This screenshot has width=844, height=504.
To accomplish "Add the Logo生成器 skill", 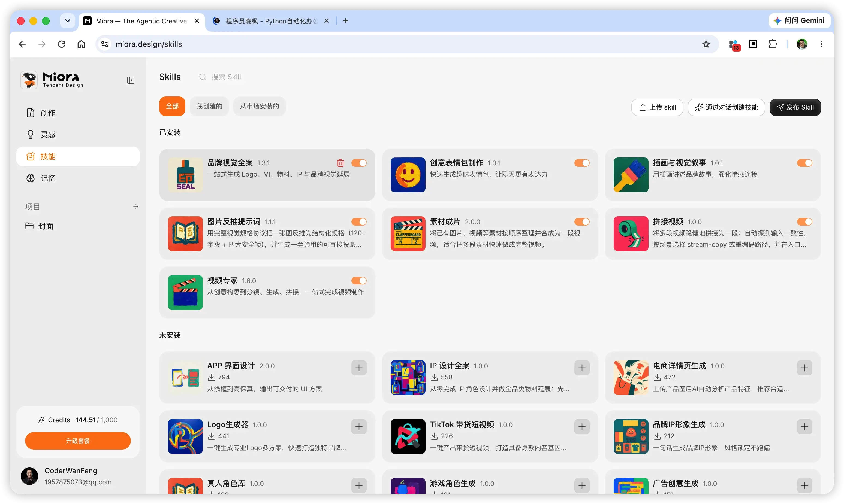I will [x=359, y=427].
